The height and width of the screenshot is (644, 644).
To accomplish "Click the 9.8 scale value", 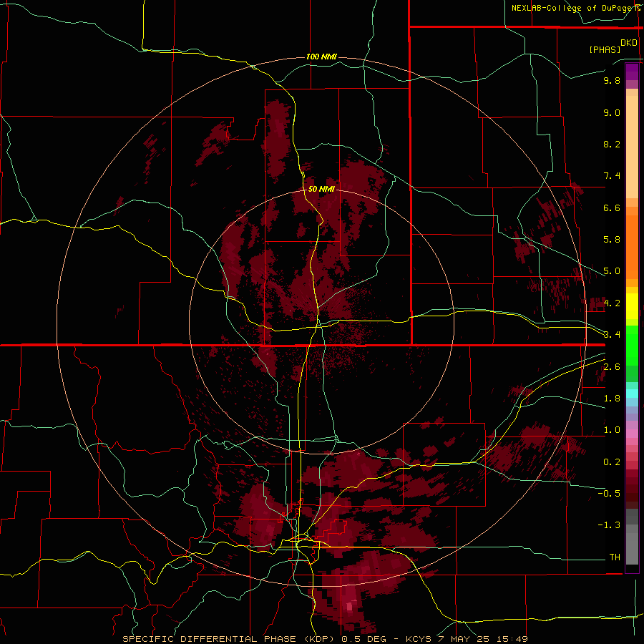I will [612, 80].
